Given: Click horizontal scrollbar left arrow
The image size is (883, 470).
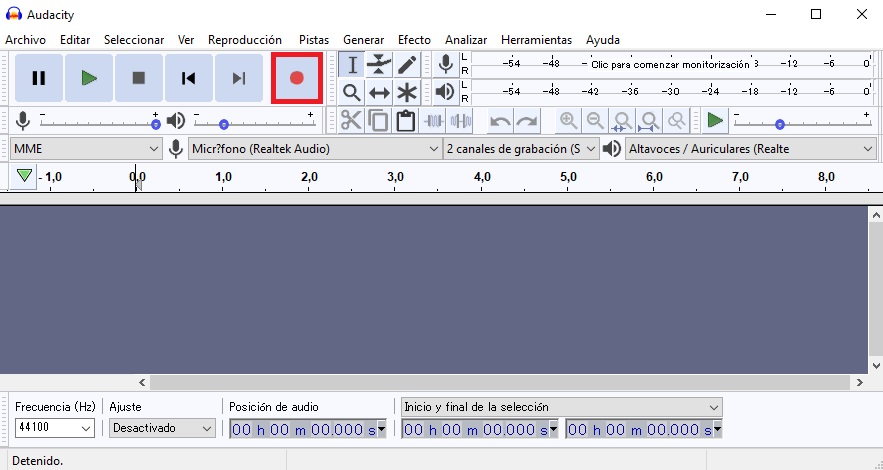Looking at the screenshot, I should tap(142, 383).
